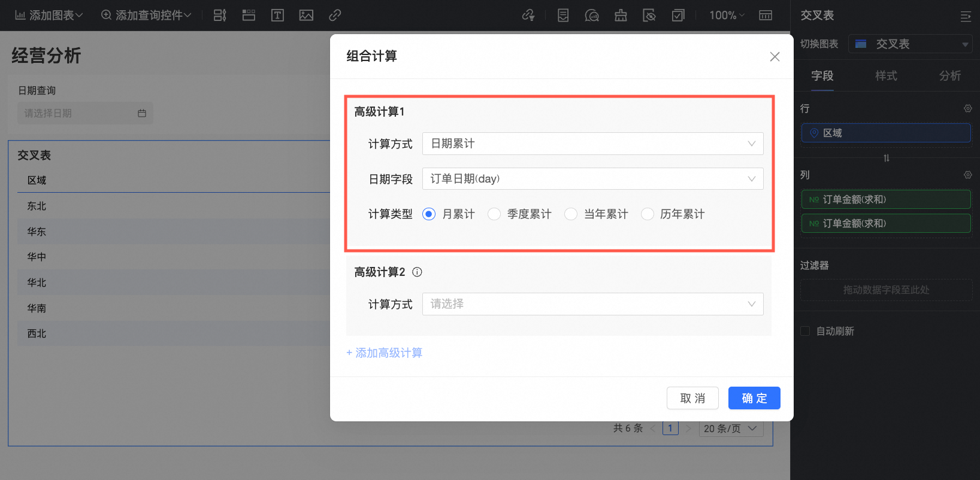Image resolution: width=980 pixels, height=480 pixels.
Task: Open the chat insights toolbar icon
Action: [592, 15]
